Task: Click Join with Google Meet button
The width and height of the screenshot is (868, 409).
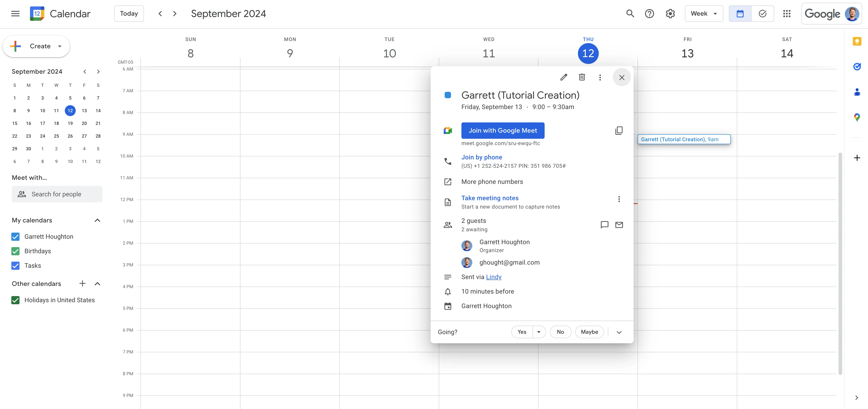Action: click(x=502, y=131)
